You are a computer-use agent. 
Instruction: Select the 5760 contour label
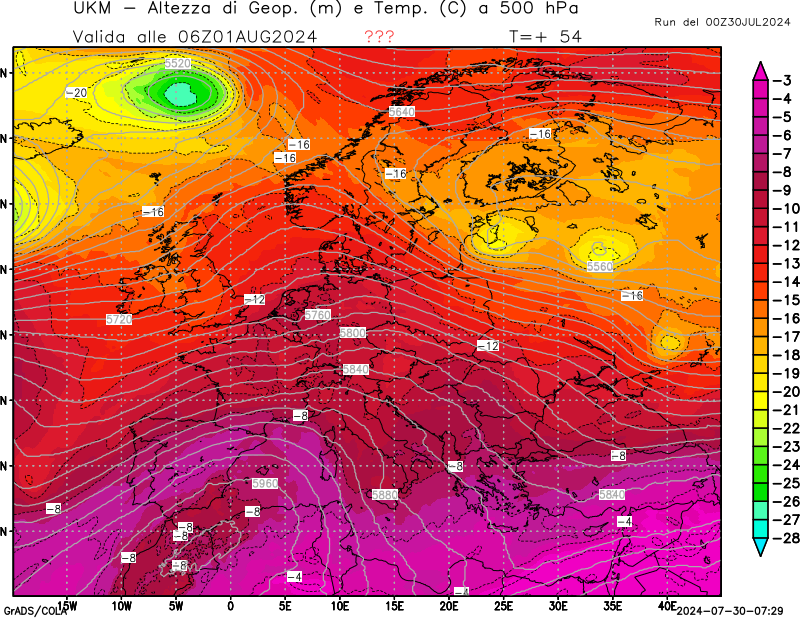point(317,315)
